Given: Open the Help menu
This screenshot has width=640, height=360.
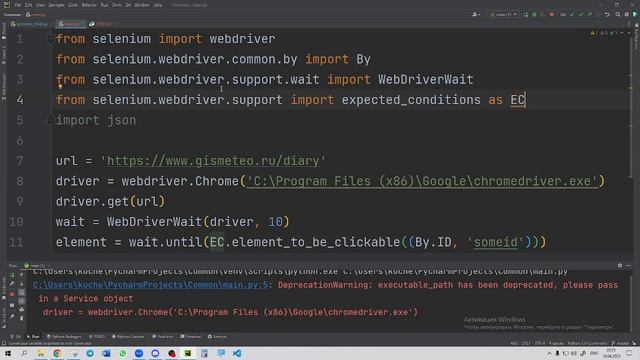Looking at the screenshot, I should [158, 5].
